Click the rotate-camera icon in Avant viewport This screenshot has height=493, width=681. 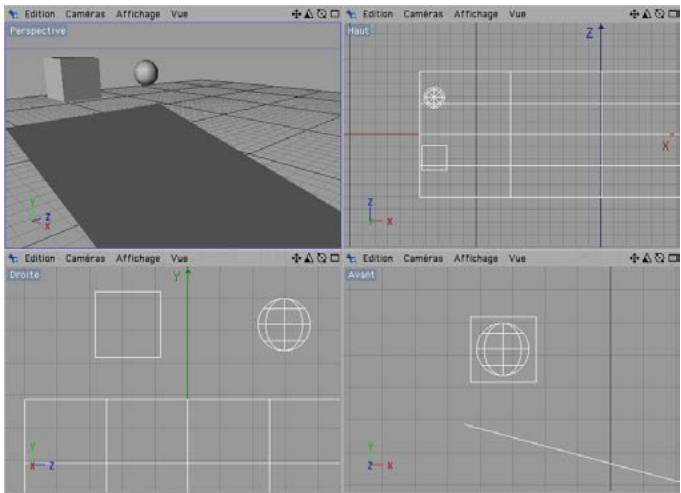pos(660,258)
